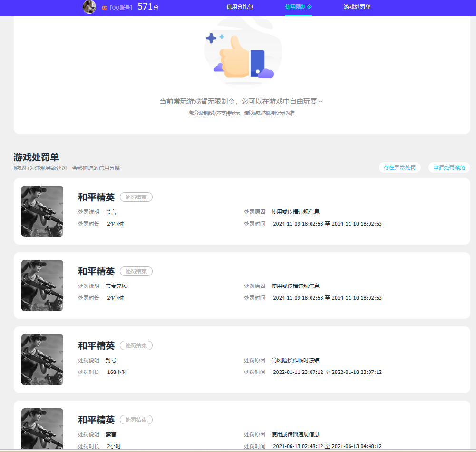
Task: Open the first 和平精英 game thumbnail
Action: (42, 211)
